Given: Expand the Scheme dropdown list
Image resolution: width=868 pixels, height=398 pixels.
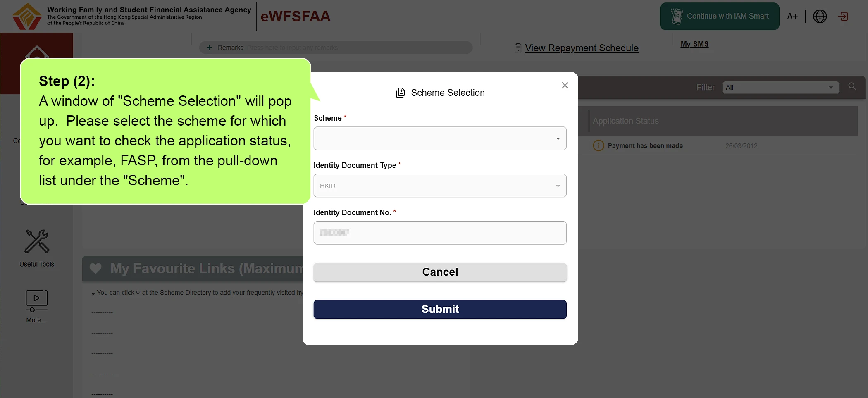Looking at the screenshot, I should point(440,138).
